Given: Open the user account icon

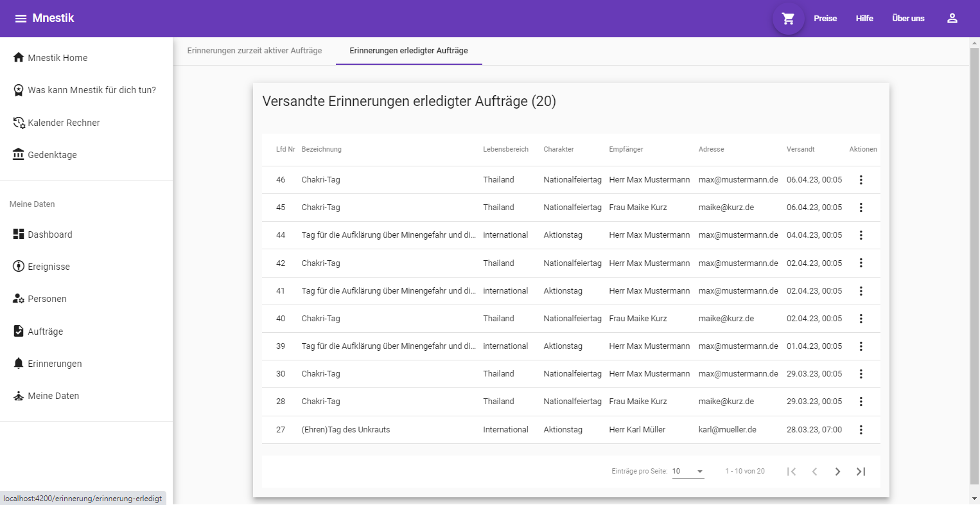Looking at the screenshot, I should [x=952, y=19].
